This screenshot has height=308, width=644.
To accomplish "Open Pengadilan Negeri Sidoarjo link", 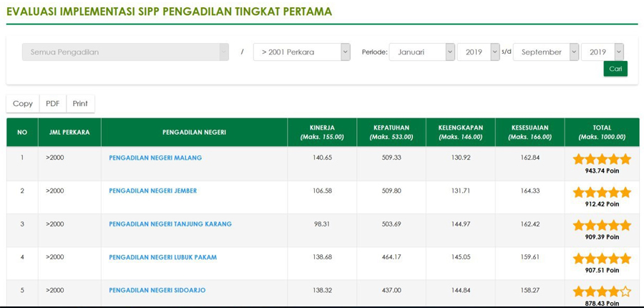I will [x=157, y=290].
